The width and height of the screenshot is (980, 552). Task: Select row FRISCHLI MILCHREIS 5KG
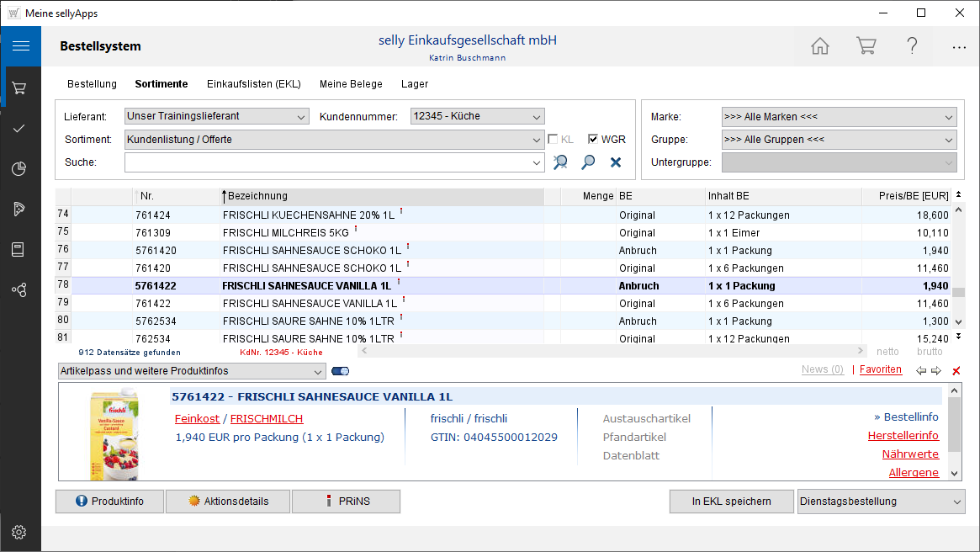pos(503,232)
